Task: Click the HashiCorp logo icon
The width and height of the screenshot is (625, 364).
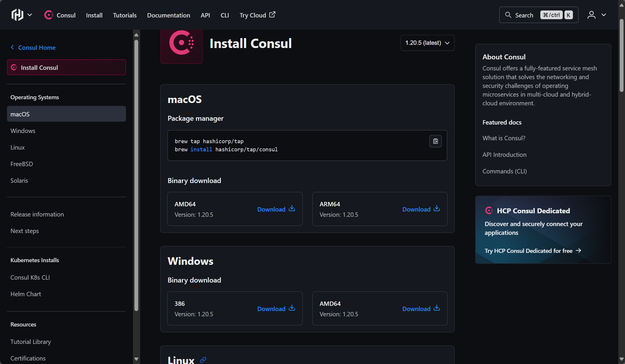Action: 17,15
